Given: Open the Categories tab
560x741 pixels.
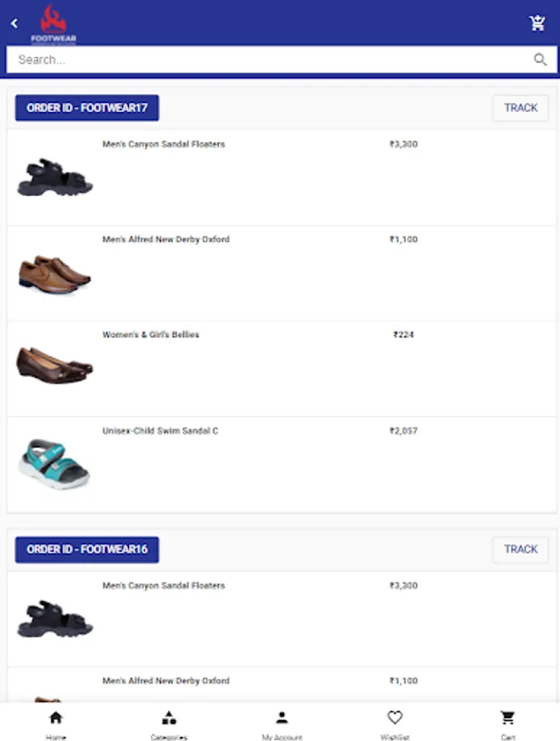Looking at the screenshot, I should click(x=169, y=723).
